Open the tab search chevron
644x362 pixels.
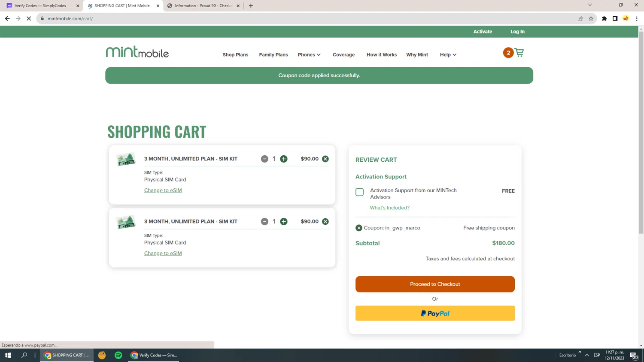590,5
